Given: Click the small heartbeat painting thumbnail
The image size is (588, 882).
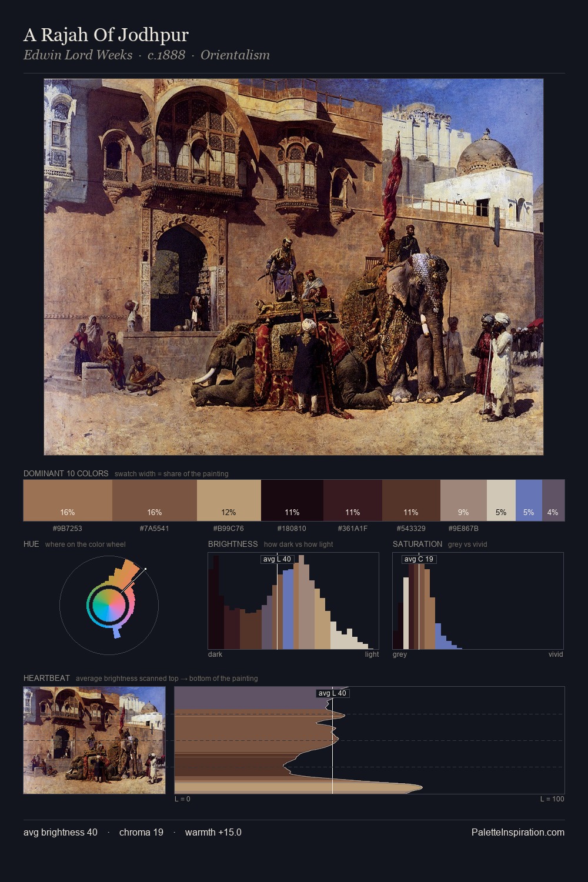Looking at the screenshot, I should click(94, 740).
